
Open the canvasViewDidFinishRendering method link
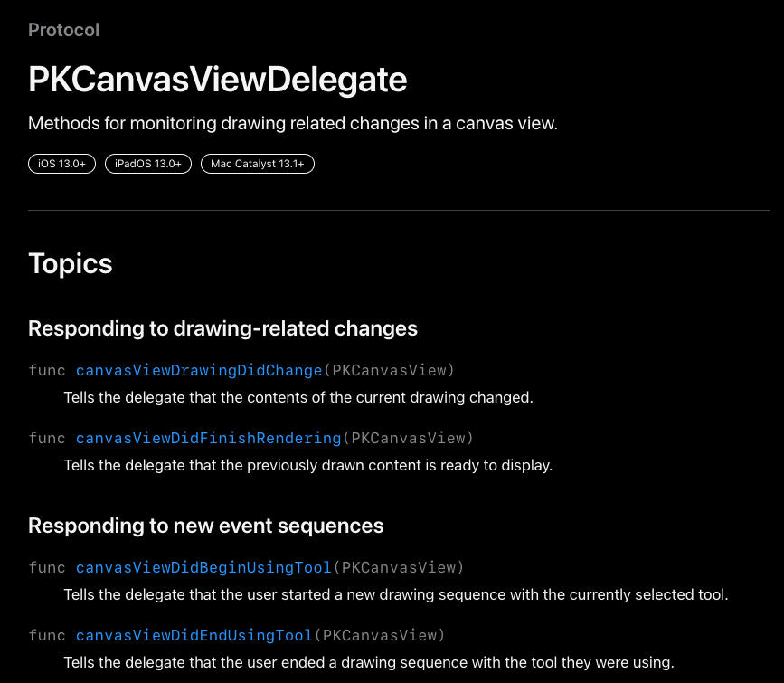coord(208,439)
